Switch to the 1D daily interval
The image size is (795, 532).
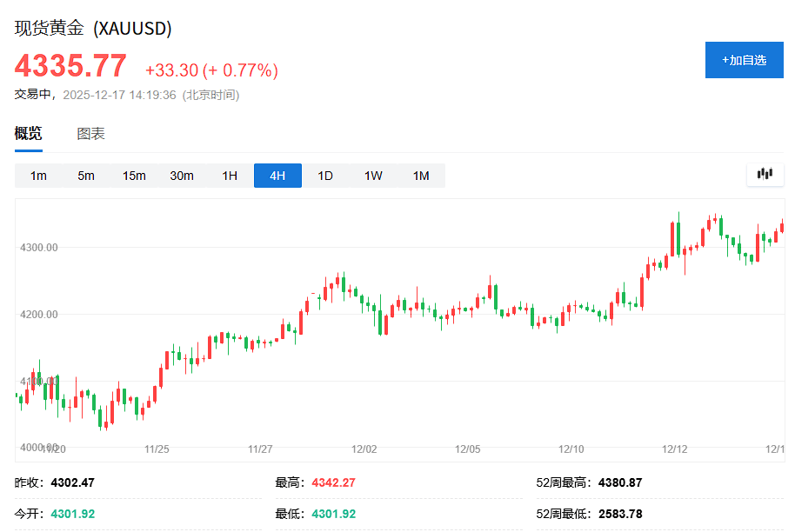[x=325, y=176]
